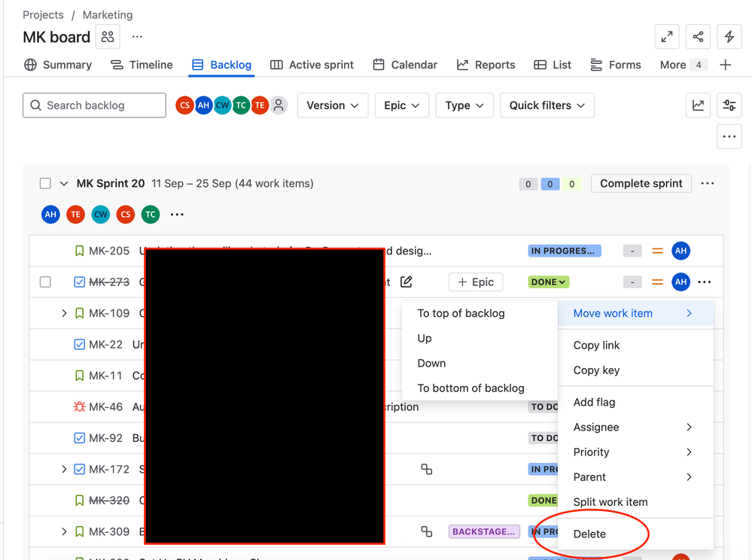Screen dimensions: 752x560
Task: Open the automation lightning bolt icon
Action: coord(729,37)
